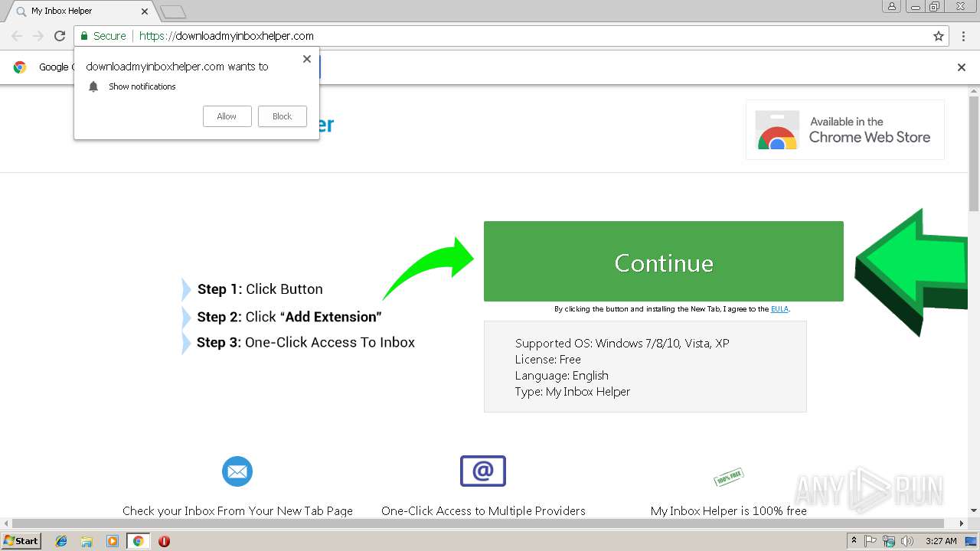Click 'Step 1: Click Button' text

click(260, 289)
